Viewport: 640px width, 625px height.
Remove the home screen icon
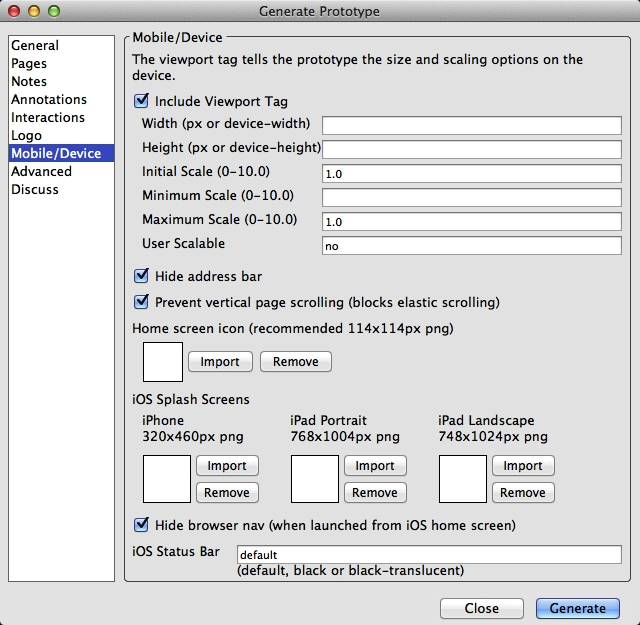[295, 362]
